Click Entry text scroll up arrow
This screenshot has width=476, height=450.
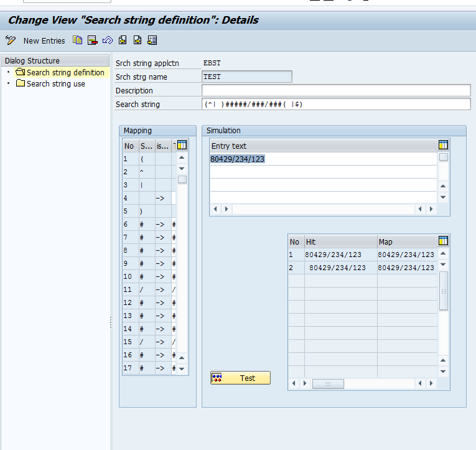coord(443,186)
